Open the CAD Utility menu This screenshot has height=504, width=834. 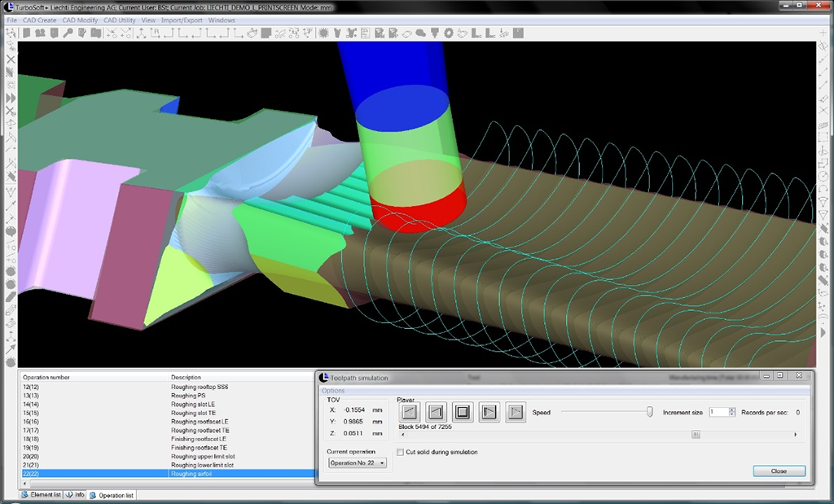click(120, 20)
